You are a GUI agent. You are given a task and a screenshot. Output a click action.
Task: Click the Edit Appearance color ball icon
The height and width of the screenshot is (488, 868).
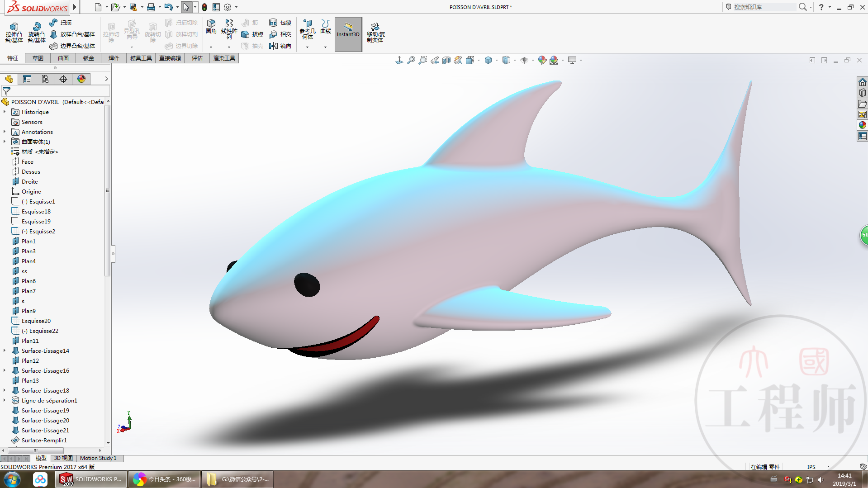coord(542,60)
